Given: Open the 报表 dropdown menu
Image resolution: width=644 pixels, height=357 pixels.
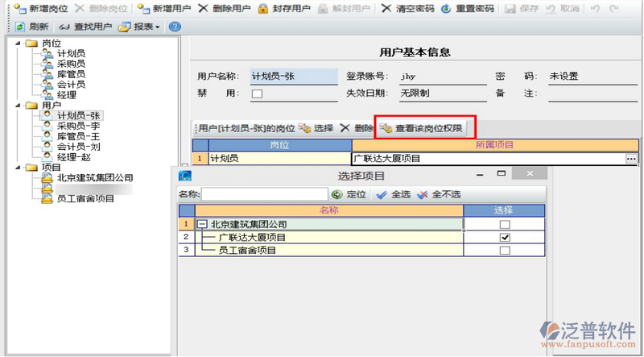Looking at the screenshot, I should coord(139,27).
